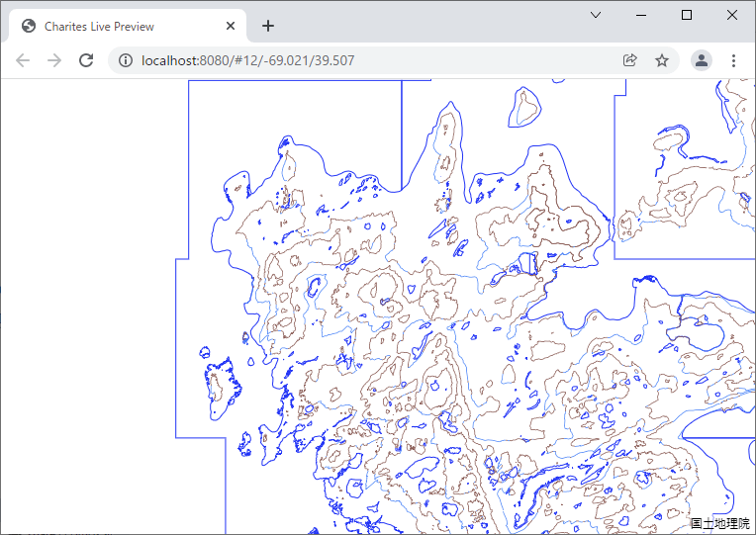The width and height of the screenshot is (756, 535).
Task: Click the browser back arrow
Action: point(23,60)
